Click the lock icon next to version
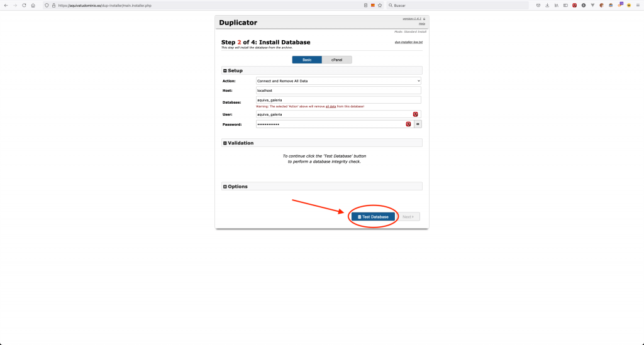 point(425,19)
